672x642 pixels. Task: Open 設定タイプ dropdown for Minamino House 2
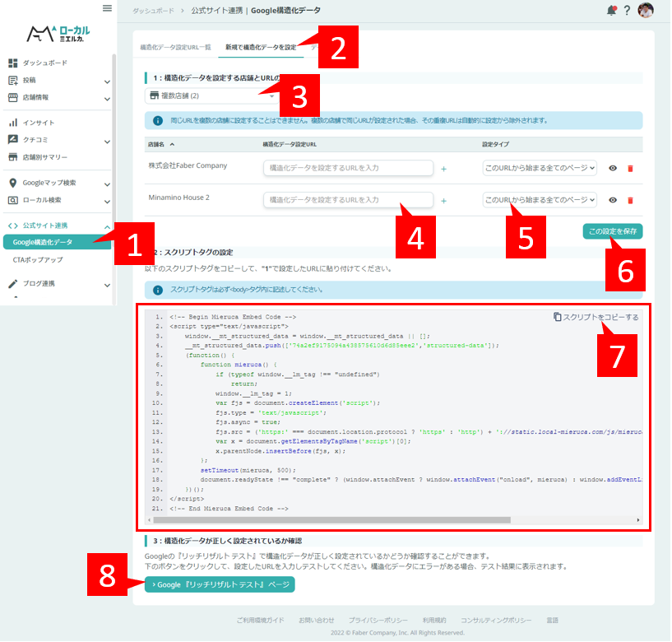click(x=540, y=200)
